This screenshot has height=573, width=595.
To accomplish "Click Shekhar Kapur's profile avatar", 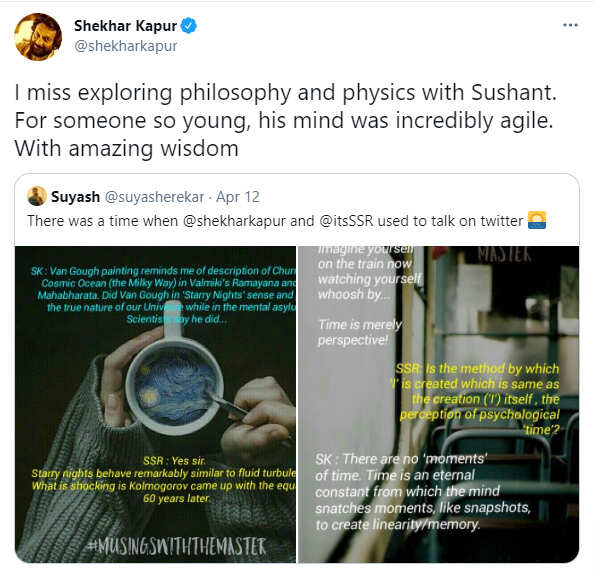I will (38, 37).
